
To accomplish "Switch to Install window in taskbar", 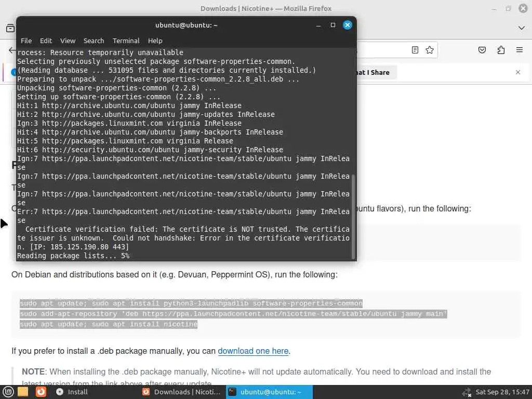I will (x=72, y=392).
